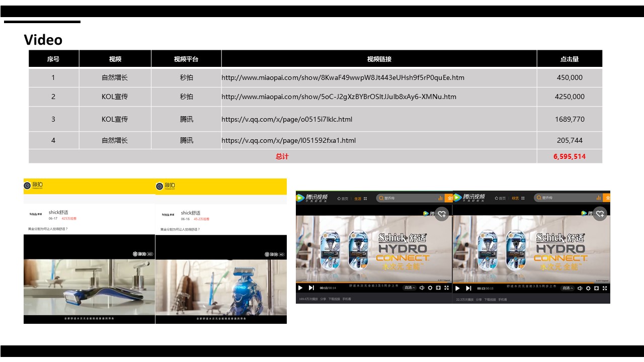
Task: Click the miaopai link ending 8KwaF49...quEe.htm
Action: pos(343,77)
